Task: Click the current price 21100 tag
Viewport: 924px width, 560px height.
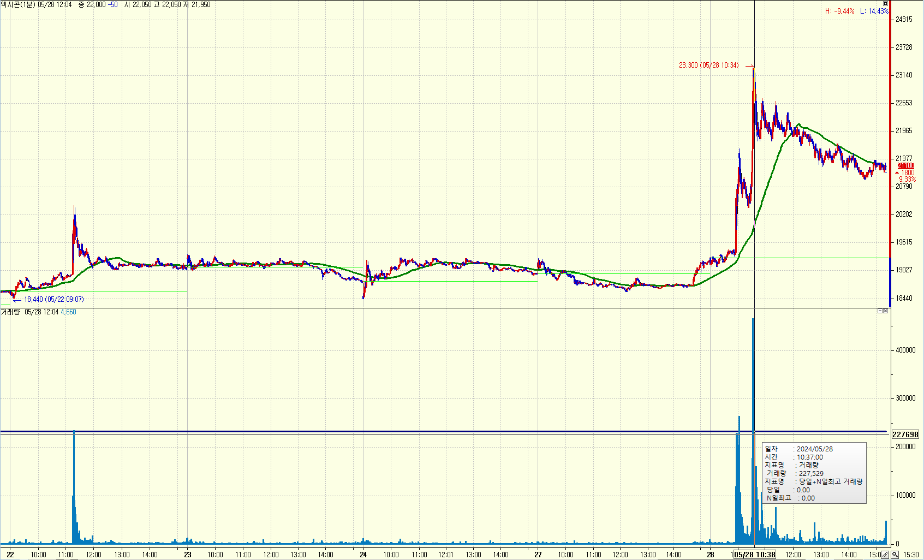Action: [905, 166]
